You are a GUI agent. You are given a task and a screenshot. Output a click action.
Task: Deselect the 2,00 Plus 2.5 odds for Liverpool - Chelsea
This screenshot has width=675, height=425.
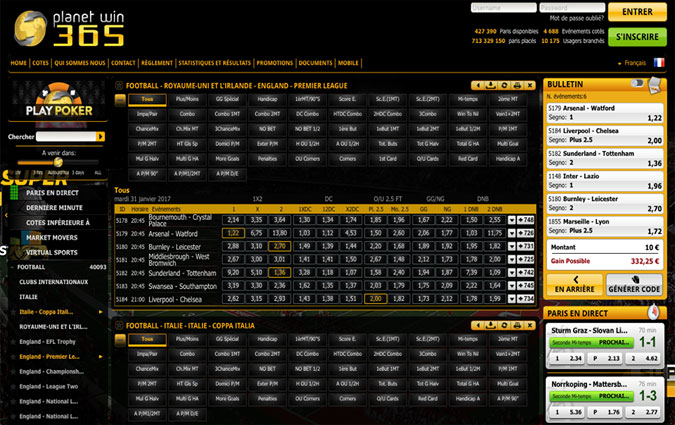(x=375, y=299)
